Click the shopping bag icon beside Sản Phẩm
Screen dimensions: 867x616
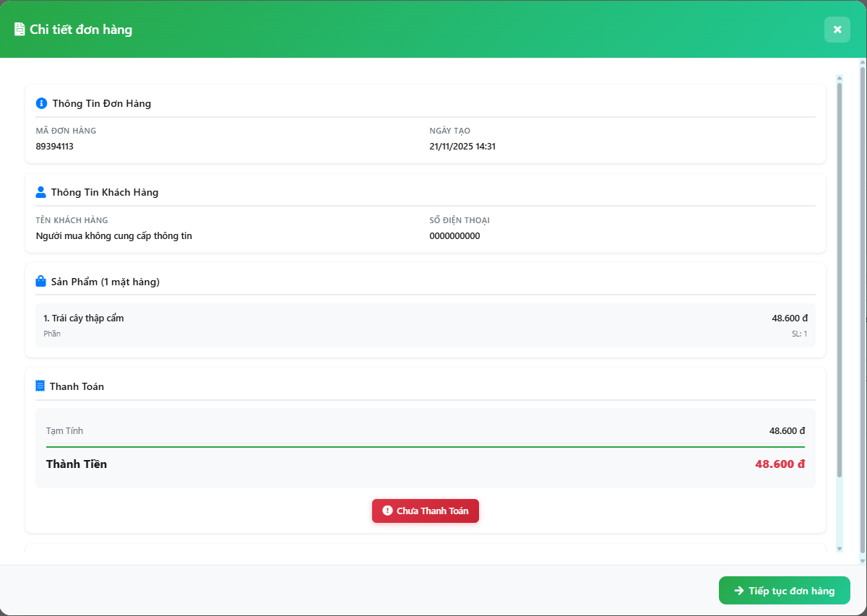(x=41, y=282)
